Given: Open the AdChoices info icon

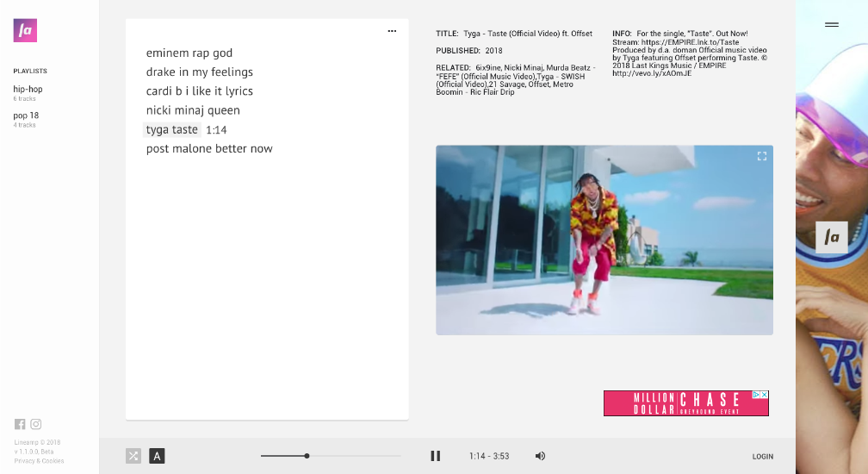Looking at the screenshot, I should pos(756,395).
